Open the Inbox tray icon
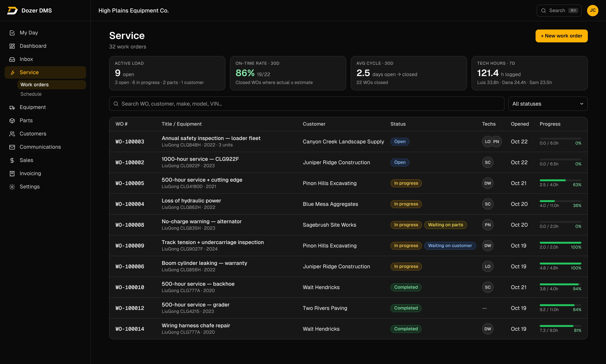 pyautogui.click(x=12, y=59)
